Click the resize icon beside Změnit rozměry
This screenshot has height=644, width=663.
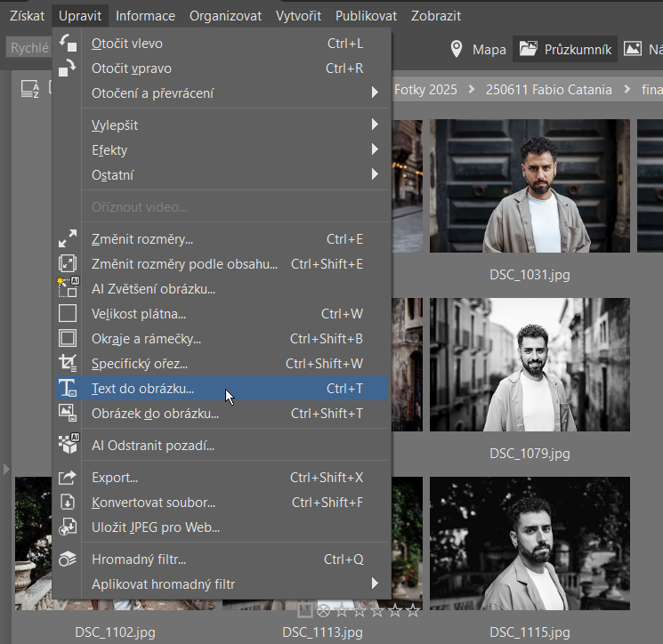pyautogui.click(x=68, y=239)
